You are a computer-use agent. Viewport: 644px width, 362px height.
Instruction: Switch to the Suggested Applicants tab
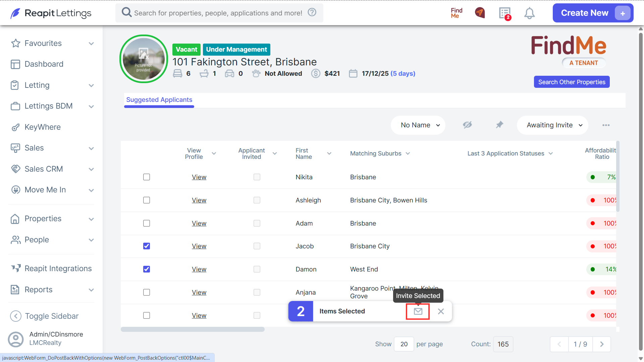coord(159,100)
